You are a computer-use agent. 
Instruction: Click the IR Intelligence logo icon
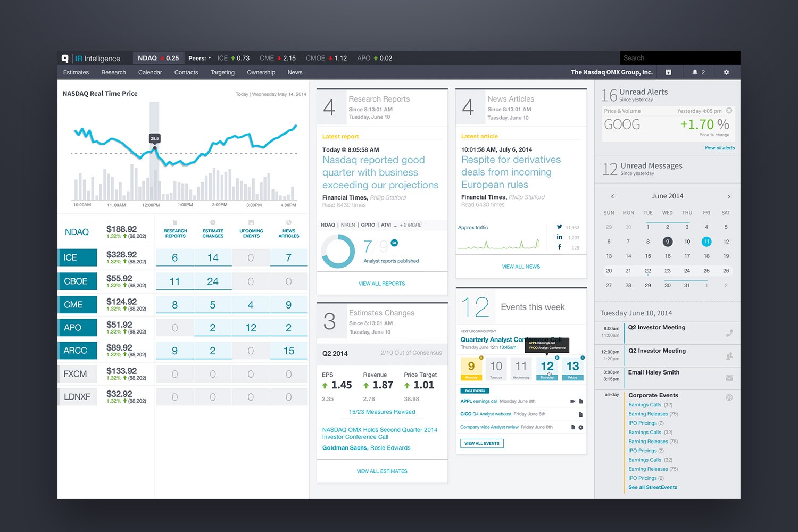click(x=65, y=59)
